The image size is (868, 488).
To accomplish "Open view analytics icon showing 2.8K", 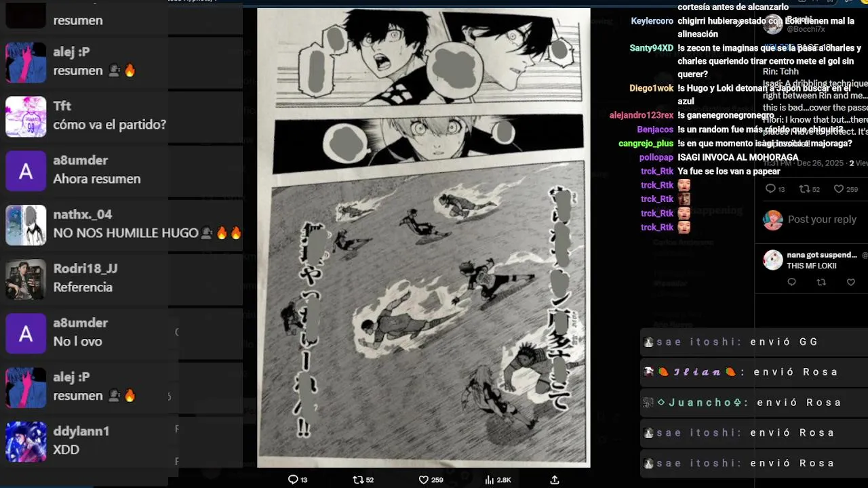I will (489, 480).
